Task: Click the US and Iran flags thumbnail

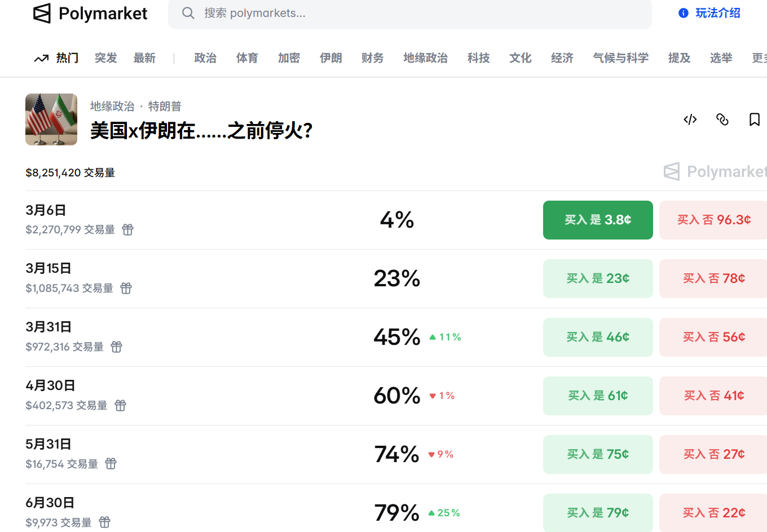Action: point(51,119)
